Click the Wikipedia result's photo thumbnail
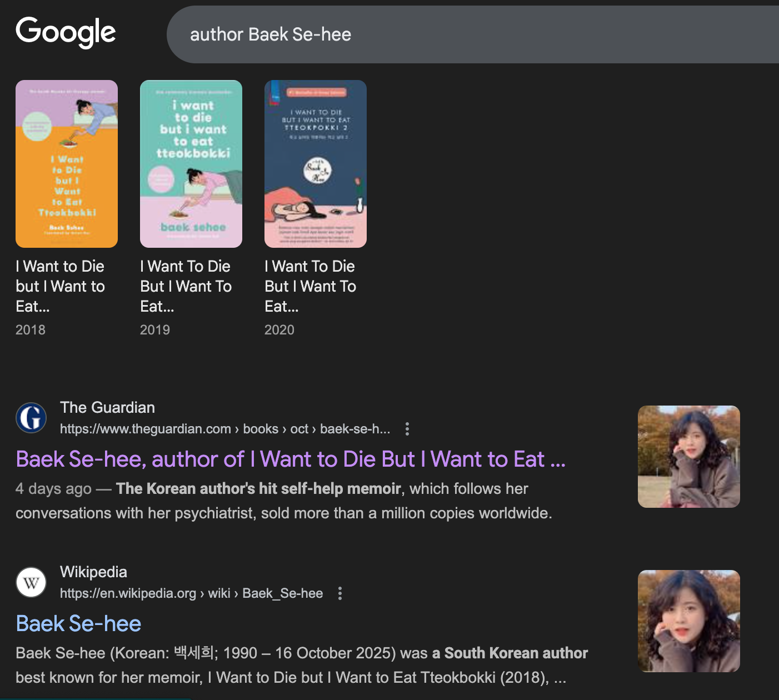Image resolution: width=779 pixels, height=700 pixels. pos(688,621)
